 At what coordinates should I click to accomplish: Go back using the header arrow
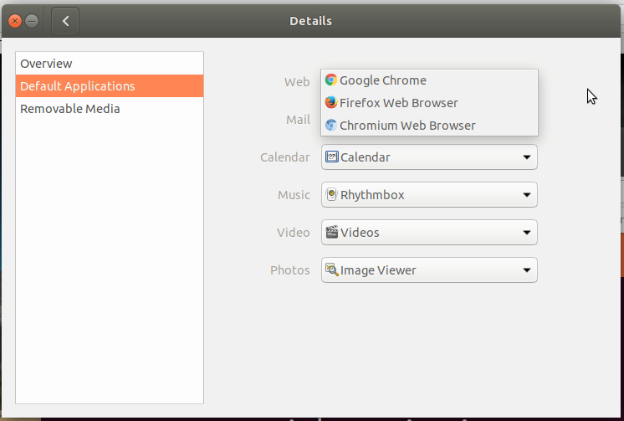click(66, 21)
